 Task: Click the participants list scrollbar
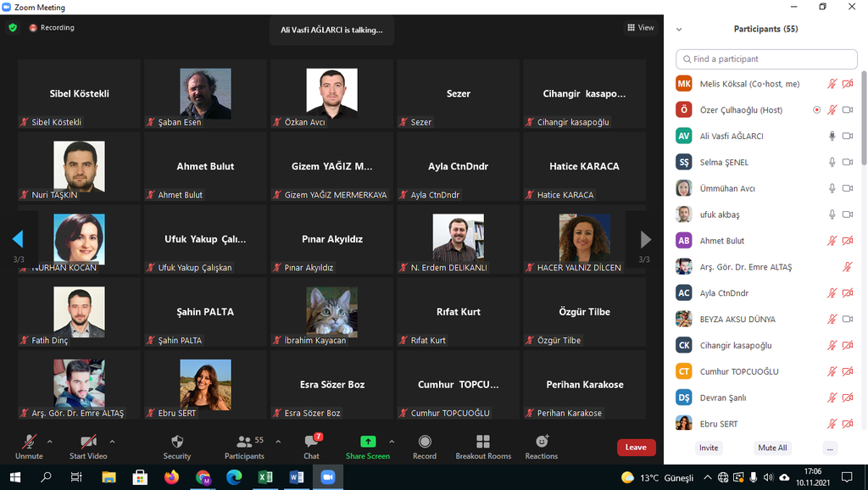click(x=863, y=117)
